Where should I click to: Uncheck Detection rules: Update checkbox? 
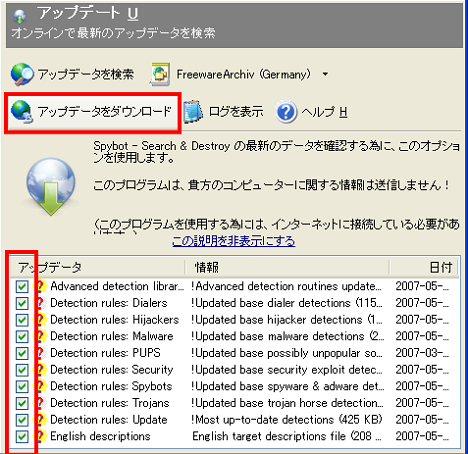[22, 420]
